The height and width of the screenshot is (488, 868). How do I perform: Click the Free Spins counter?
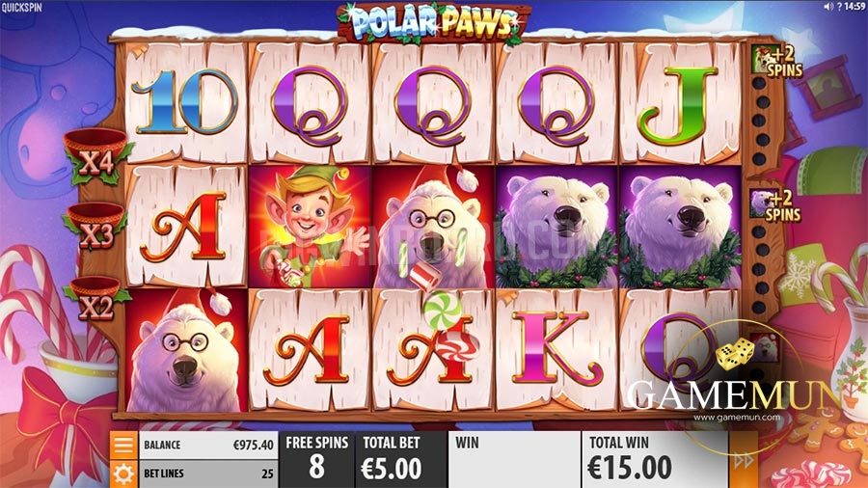316,460
